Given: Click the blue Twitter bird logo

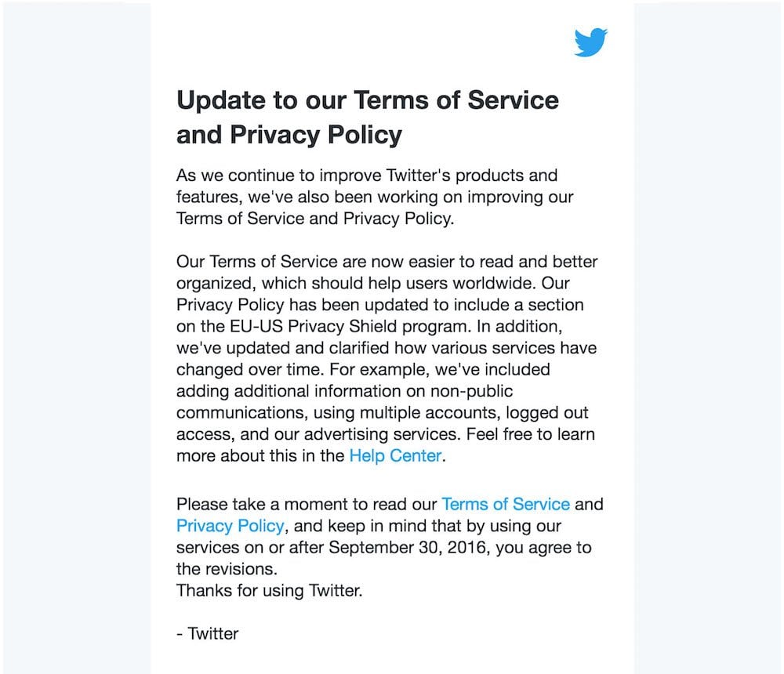Looking at the screenshot, I should (590, 42).
